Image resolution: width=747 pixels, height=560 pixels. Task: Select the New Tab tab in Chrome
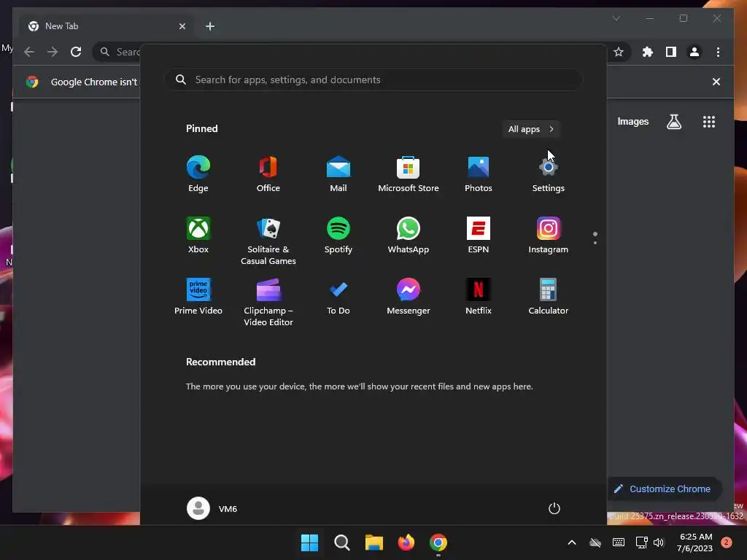click(x=107, y=26)
